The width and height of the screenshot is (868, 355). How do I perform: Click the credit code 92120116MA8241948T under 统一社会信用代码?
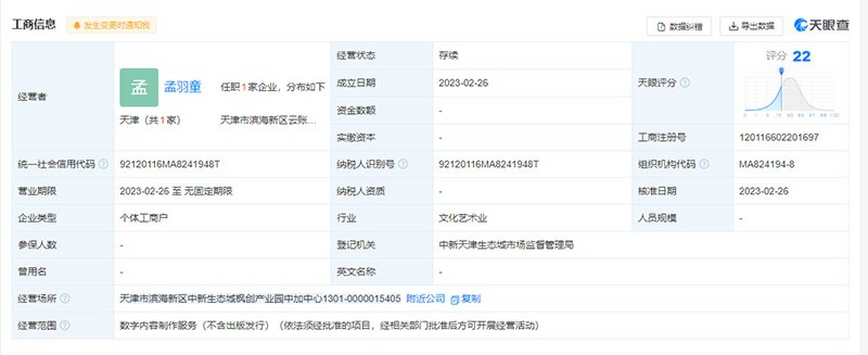tap(170, 164)
